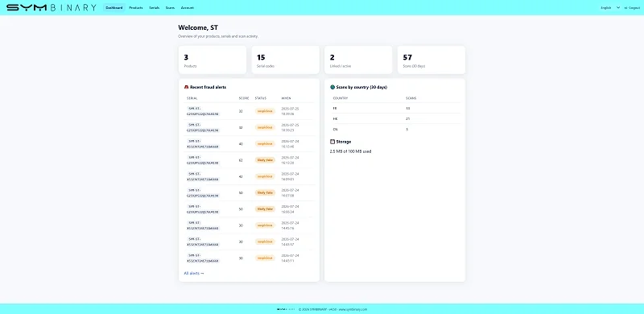Click the overview subtitle under Welcome
The image size is (644, 314).
[218, 36]
